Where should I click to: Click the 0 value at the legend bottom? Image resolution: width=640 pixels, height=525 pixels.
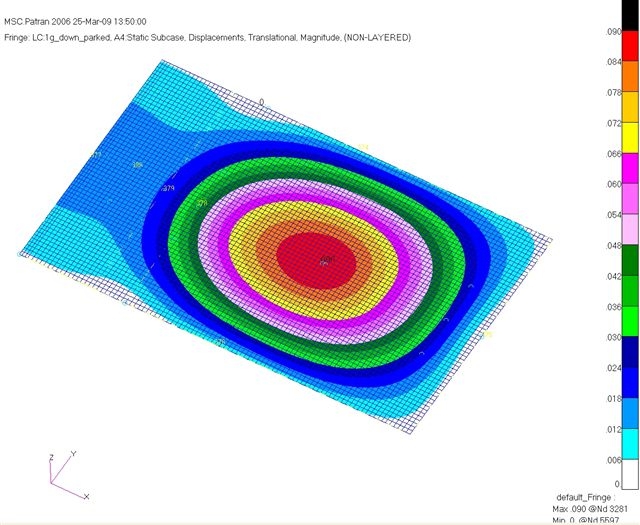pos(617,484)
